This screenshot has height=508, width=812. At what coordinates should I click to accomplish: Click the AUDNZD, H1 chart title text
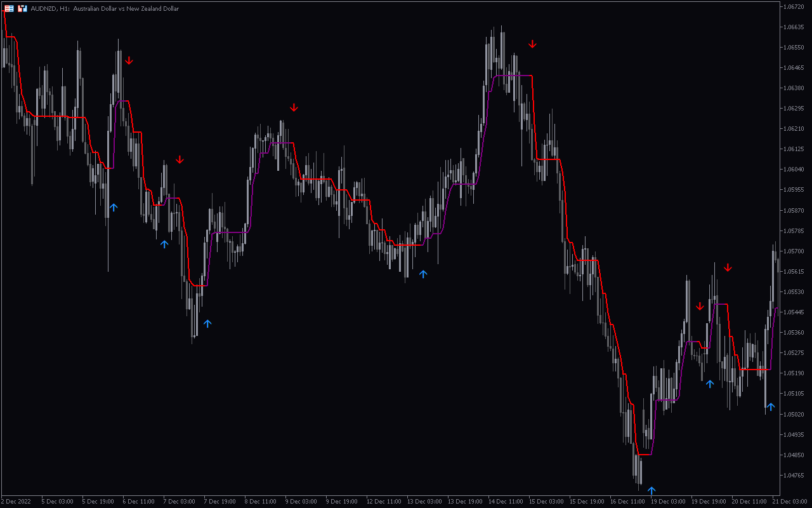coord(105,8)
